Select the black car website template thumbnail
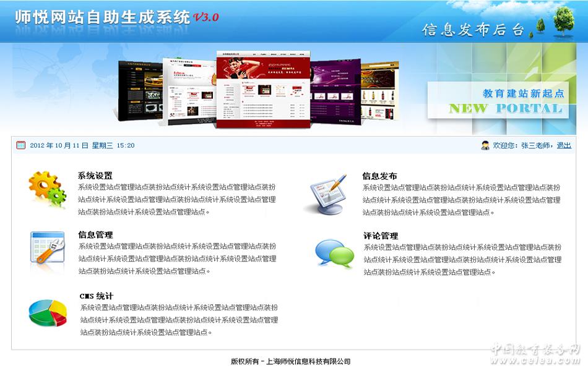The width and height of the screenshot is (588, 371). tap(141, 90)
